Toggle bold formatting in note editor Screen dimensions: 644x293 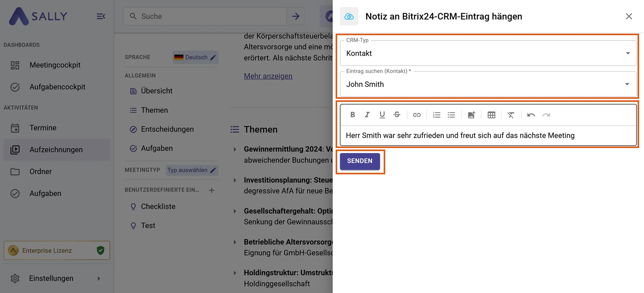point(353,115)
